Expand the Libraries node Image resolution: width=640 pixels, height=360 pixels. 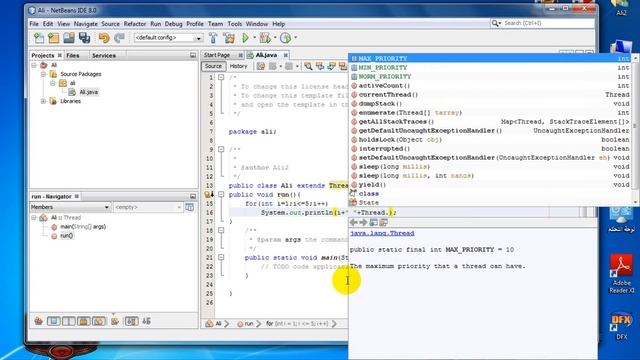point(43,101)
